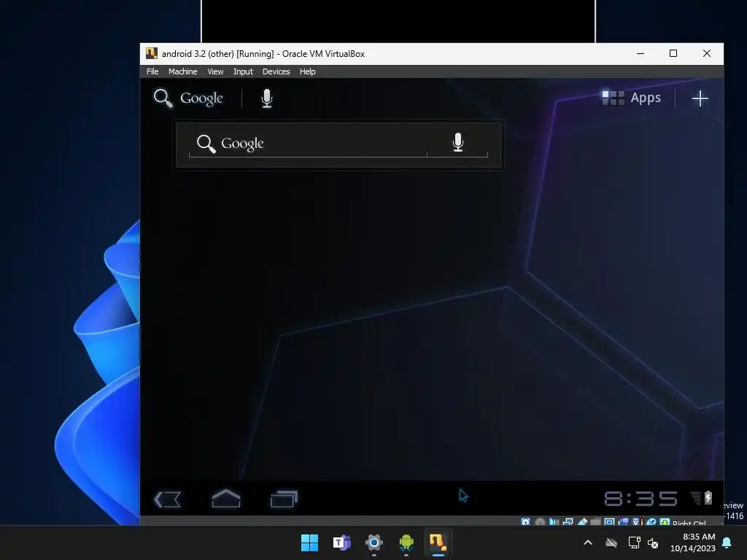Tap the Android battery charging icon
Screen dimensions: 747x560
[708, 497]
